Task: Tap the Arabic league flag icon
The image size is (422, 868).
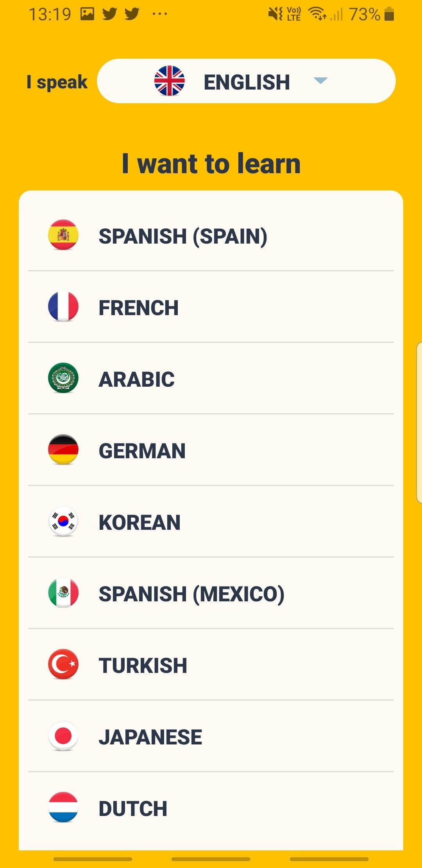Action: pos(63,378)
